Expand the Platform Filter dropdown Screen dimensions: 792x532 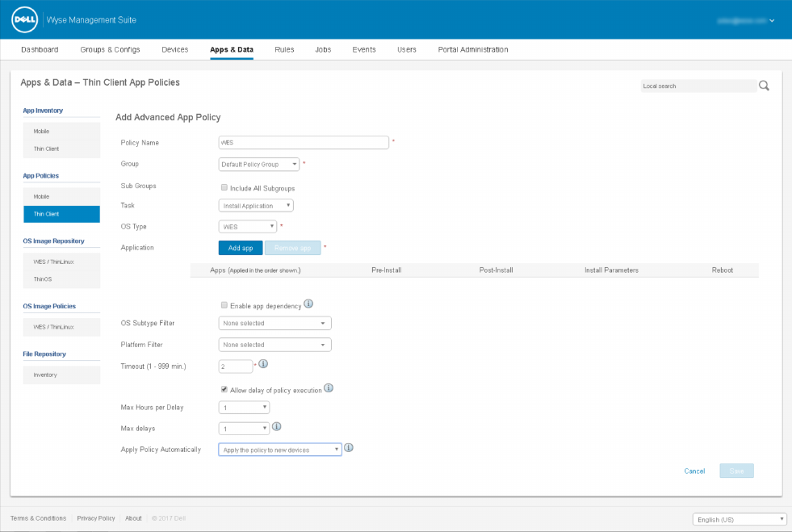(274, 345)
